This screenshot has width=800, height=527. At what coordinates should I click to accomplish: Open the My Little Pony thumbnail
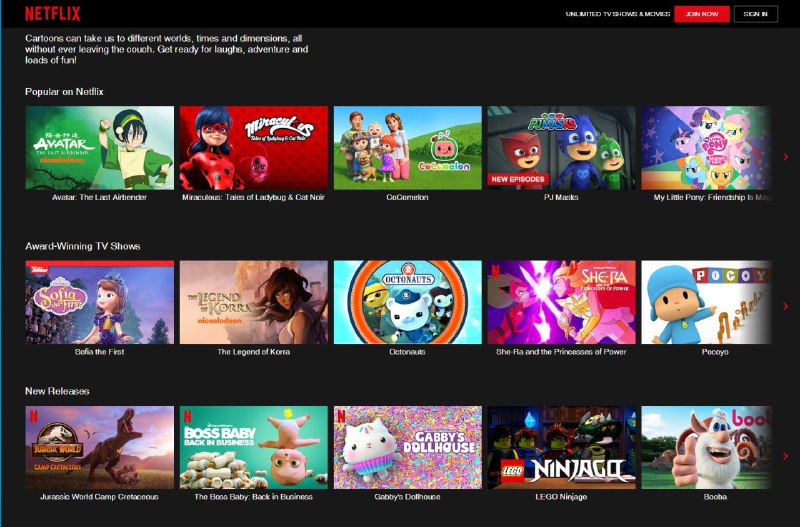point(706,148)
